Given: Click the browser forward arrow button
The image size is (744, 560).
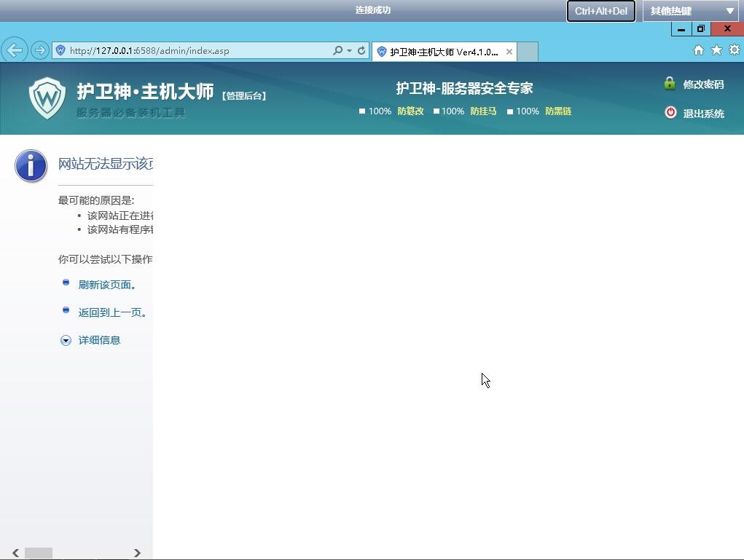Looking at the screenshot, I should [x=40, y=50].
